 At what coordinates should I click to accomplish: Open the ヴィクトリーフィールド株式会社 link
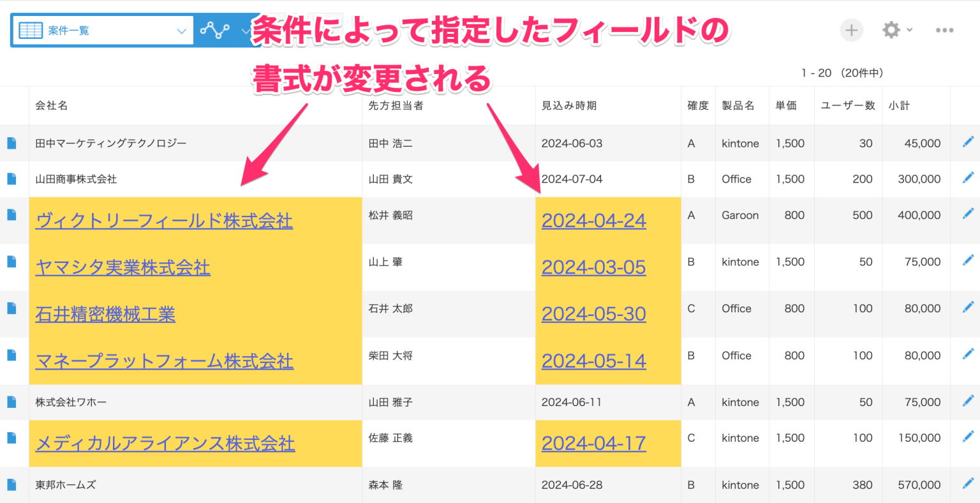click(163, 220)
